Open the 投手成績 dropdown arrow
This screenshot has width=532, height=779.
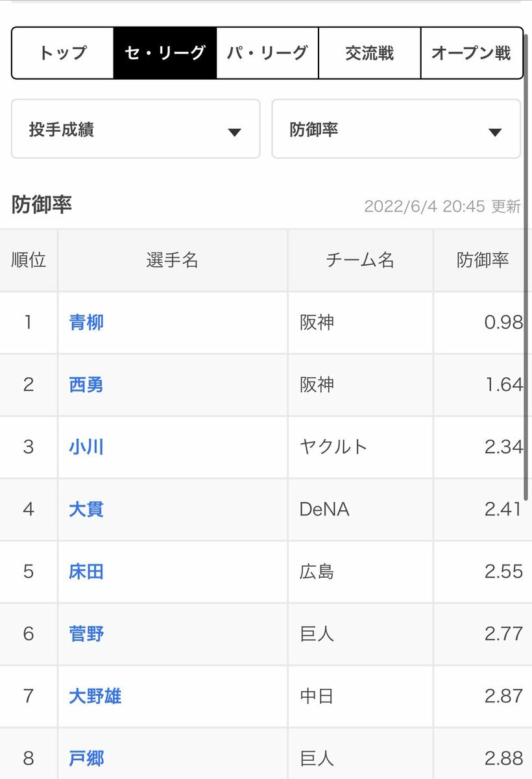pyautogui.click(x=234, y=132)
